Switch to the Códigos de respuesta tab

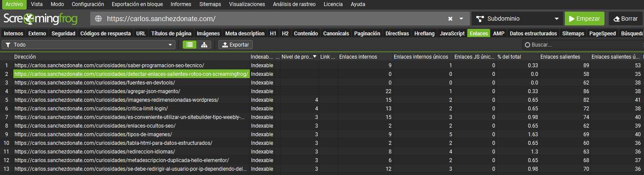[x=106, y=34]
